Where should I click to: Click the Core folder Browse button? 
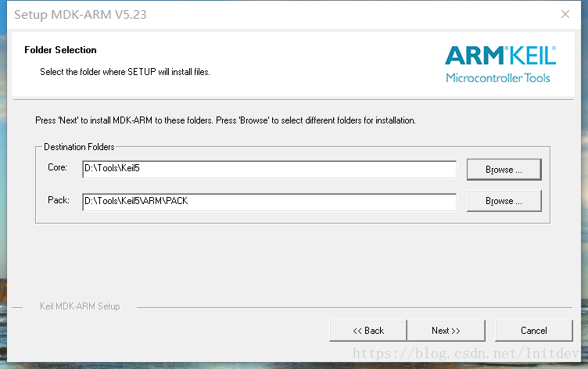click(x=504, y=170)
